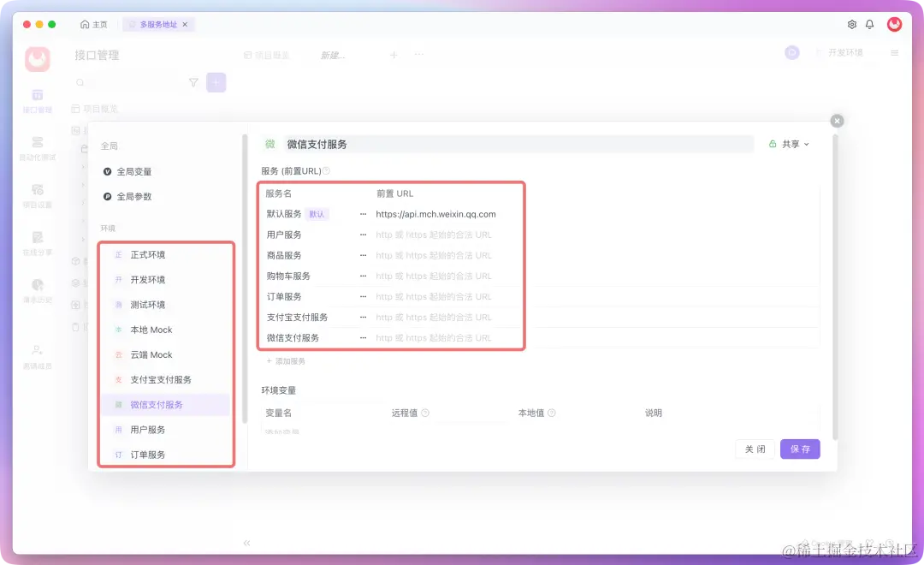Viewport: 924px width, 565px height.
Task: Open more options for 默认服务 row
Action: click(363, 214)
